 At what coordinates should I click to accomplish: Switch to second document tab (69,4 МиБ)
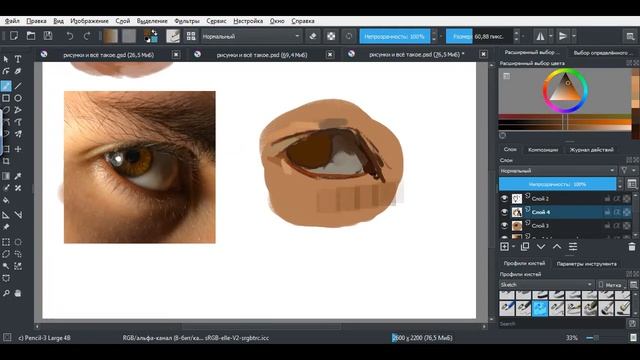(x=262, y=55)
